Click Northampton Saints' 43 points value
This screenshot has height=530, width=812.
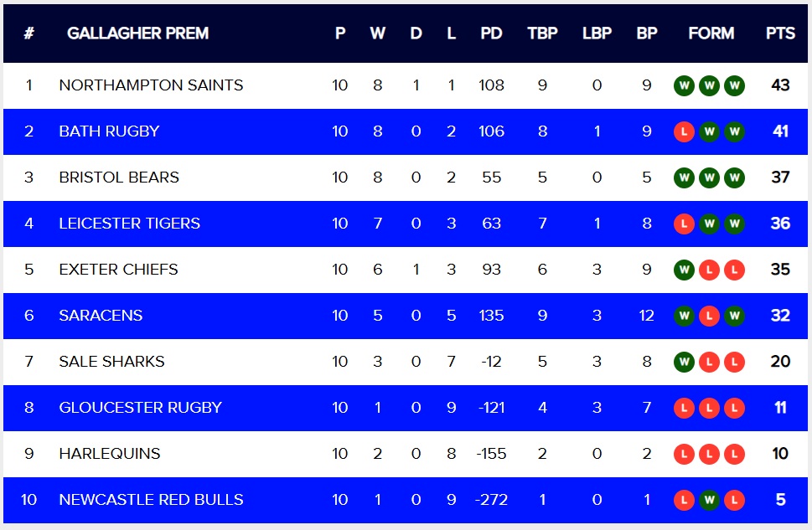[780, 85]
